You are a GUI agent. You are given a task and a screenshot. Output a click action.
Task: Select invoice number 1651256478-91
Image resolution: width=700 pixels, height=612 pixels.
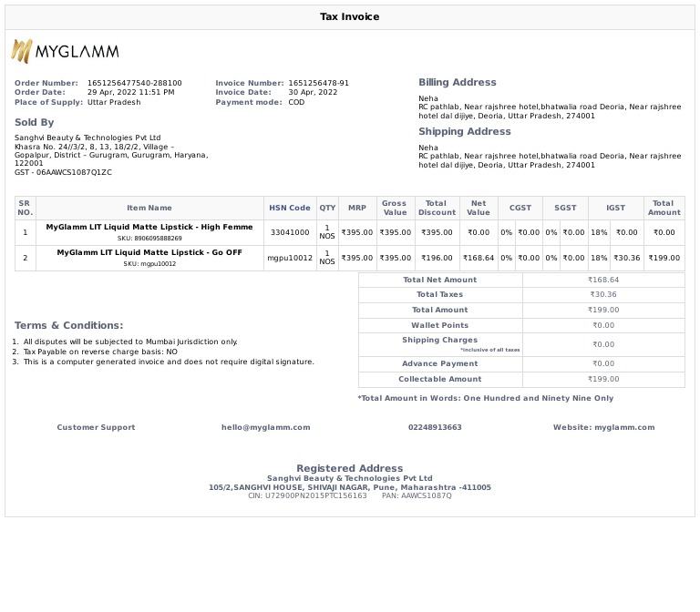pyautogui.click(x=318, y=83)
